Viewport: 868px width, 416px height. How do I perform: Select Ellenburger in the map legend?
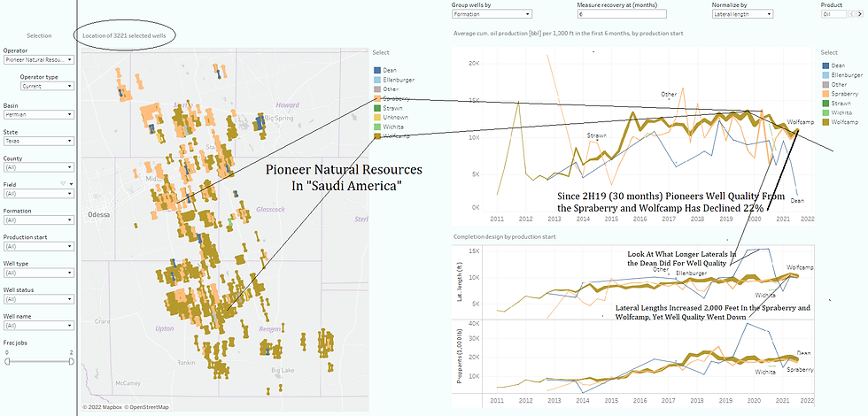(x=394, y=80)
